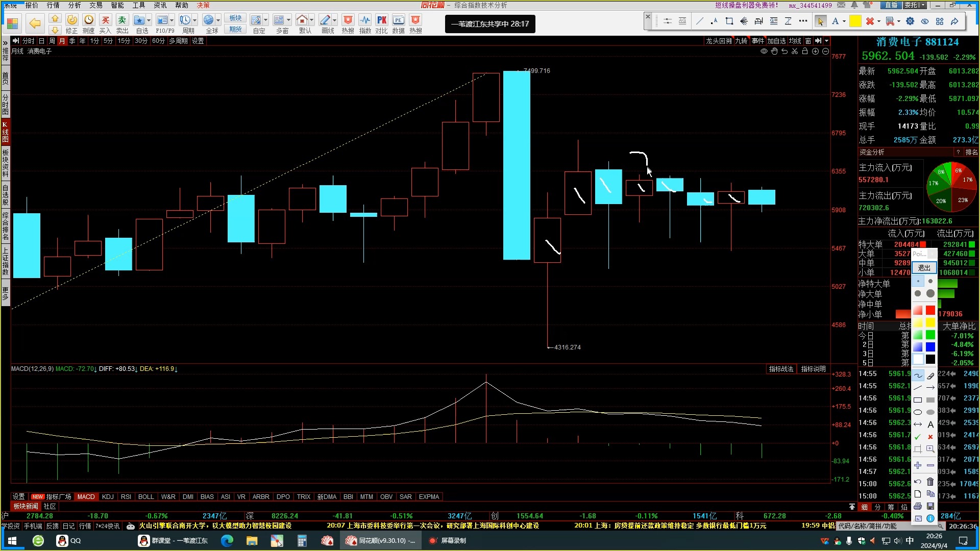Viewport: 980px width, 551px height.
Task: Open drawing toolbar settings gear
Action: pyautogui.click(x=910, y=21)
